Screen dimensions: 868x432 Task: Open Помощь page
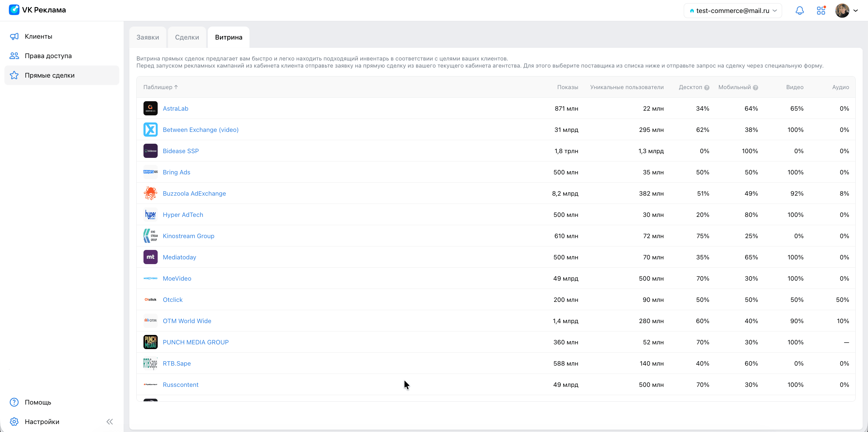point(62,402)
